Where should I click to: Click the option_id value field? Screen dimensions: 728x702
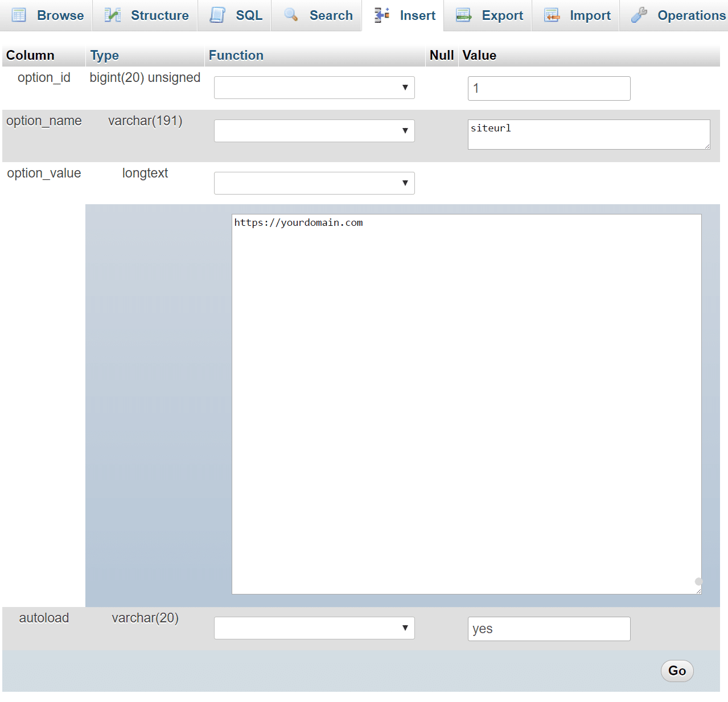click(x=549, y=88)
